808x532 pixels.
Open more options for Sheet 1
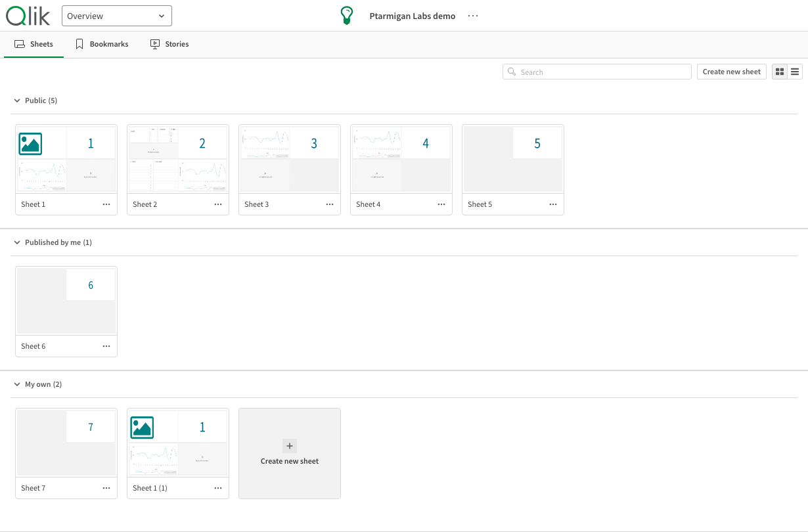tap(106, 204)
